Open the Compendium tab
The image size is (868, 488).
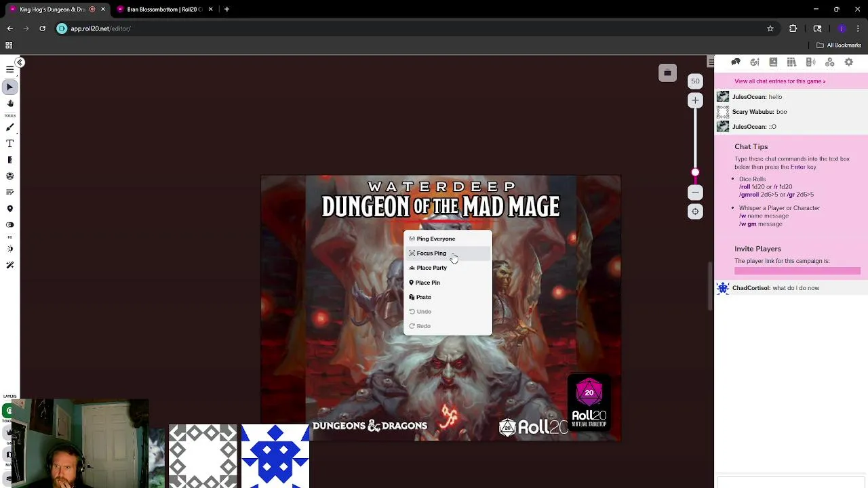791,62
